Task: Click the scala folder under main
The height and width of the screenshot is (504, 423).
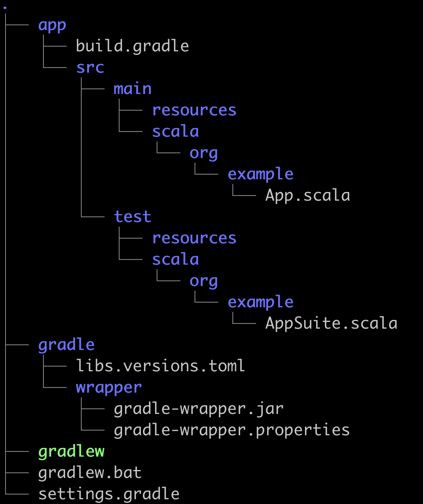Action: pyautogui.click(x=175, y=132)
